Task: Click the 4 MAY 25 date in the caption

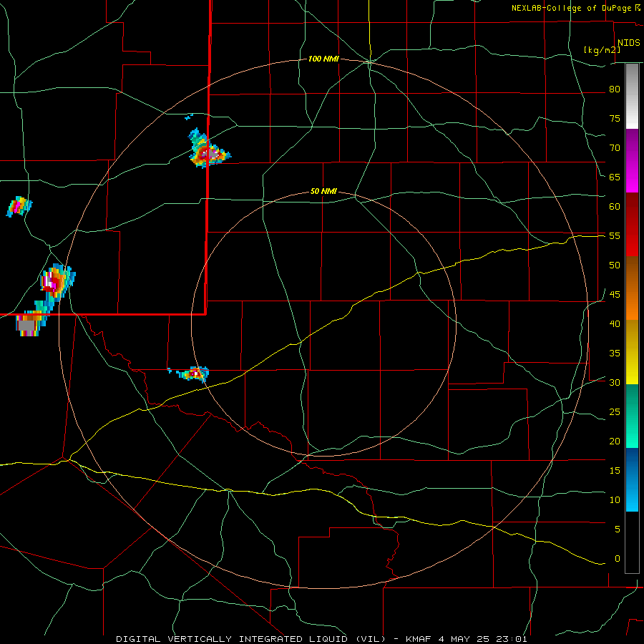Action: tap(464, 639)
